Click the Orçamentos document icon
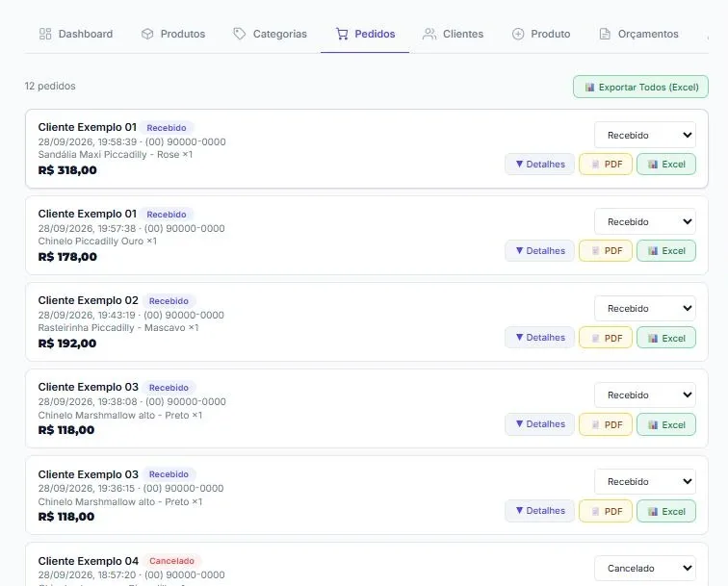Image resolution: width=728 pixels, height=586 pixels. [605, 34]
